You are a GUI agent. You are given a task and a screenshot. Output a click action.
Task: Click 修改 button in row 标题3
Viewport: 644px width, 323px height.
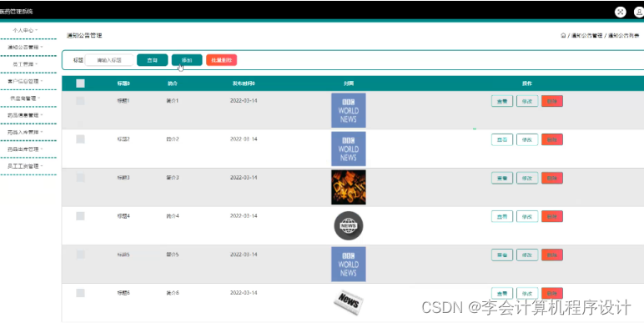click(527, 178)
